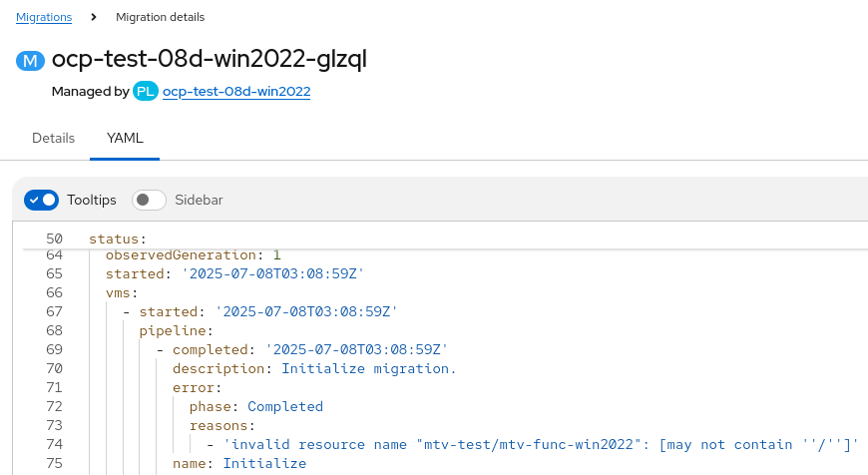Click the phase: Completed line
The height and width of the screenshot is (475, 868).
[248, 406]
